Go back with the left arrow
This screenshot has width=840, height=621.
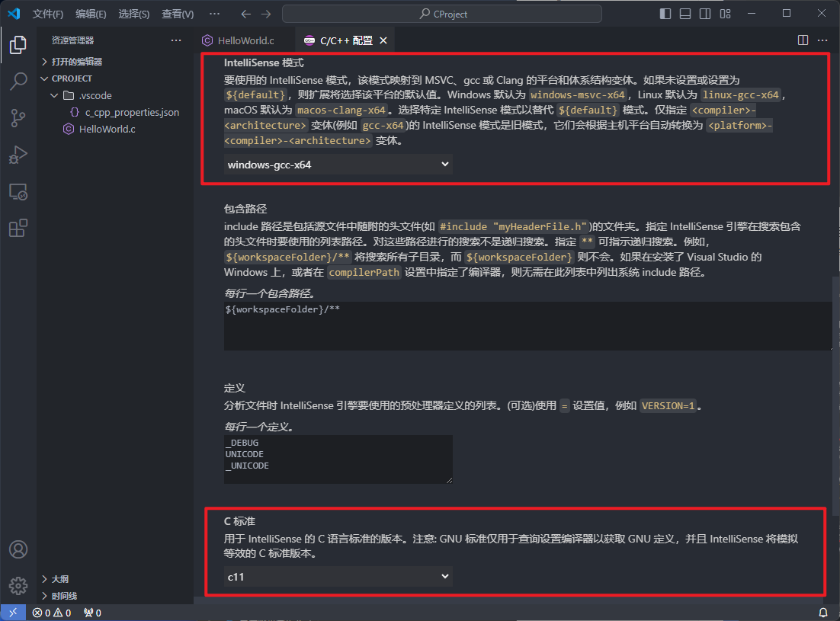click(x=246, y=14)
